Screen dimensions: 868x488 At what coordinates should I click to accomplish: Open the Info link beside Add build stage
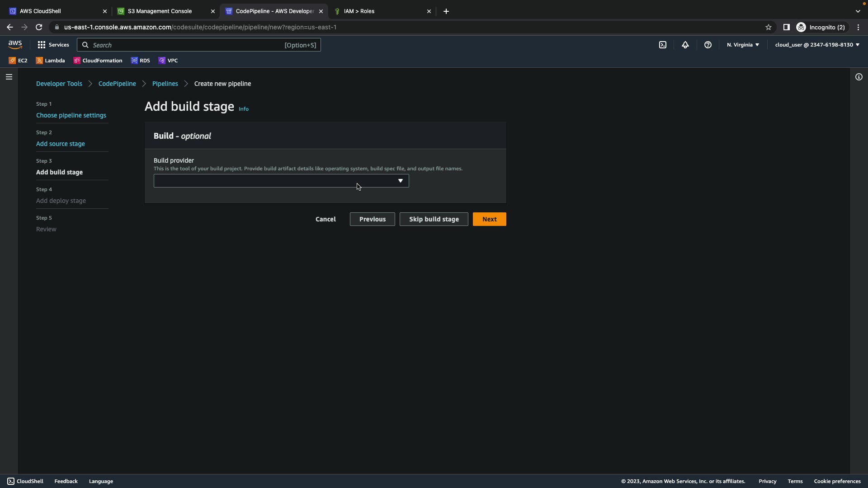tap(243, 109)
